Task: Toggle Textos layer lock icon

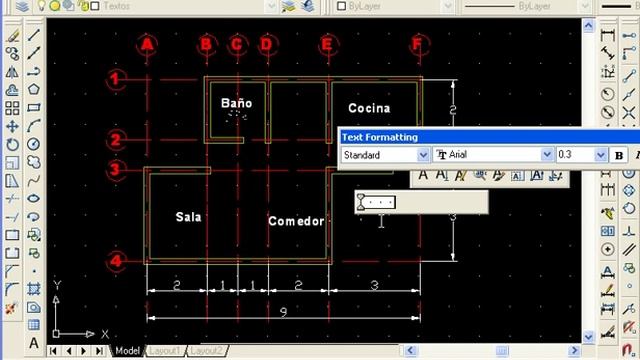Action: pyautogui.click(x=84, y=6)
